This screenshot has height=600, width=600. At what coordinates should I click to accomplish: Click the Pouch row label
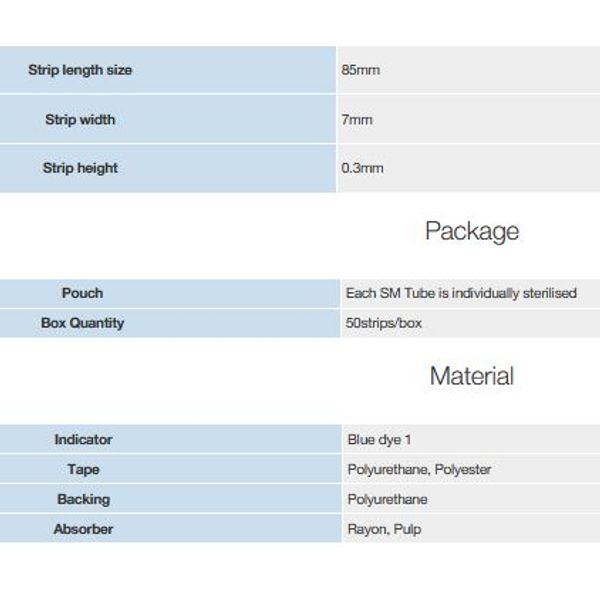pyautogui.click(x=82, y=293)
